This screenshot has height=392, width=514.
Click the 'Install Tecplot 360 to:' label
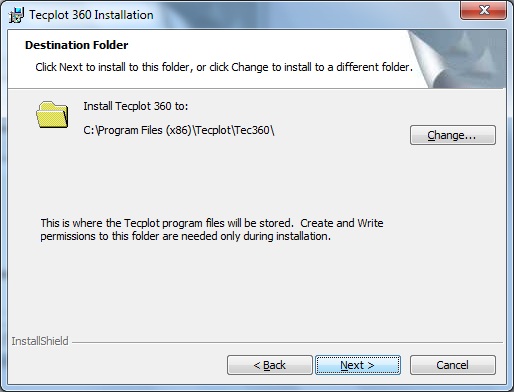(x=136, y=106)
